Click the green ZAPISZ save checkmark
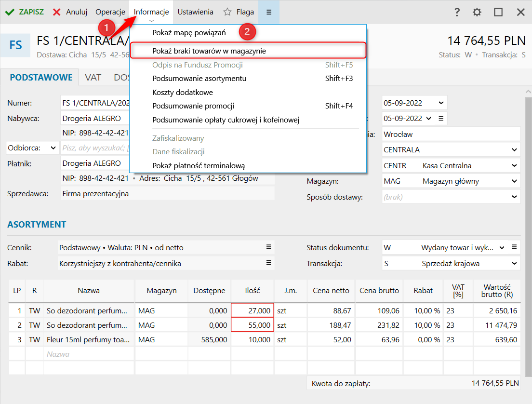Image resolution: width=532 pixels, height=404 pixels. [x=10, y=12]
